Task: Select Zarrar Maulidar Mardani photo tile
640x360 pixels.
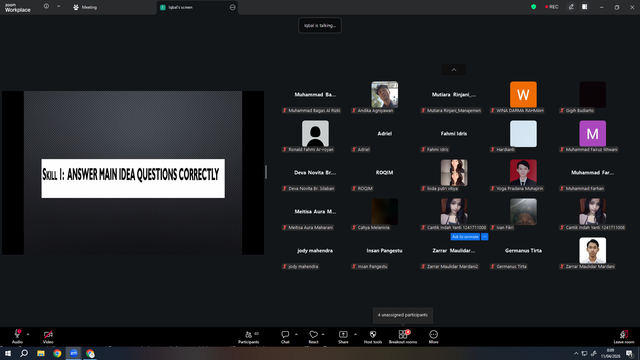Action: click(x=593, y=251)
